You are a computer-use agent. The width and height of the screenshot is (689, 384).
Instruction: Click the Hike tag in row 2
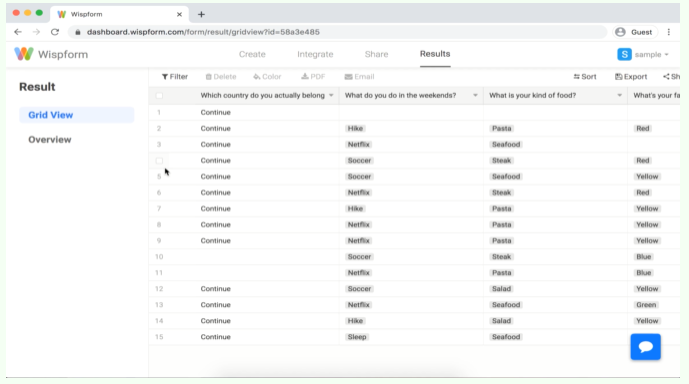[x=355, y=128]
